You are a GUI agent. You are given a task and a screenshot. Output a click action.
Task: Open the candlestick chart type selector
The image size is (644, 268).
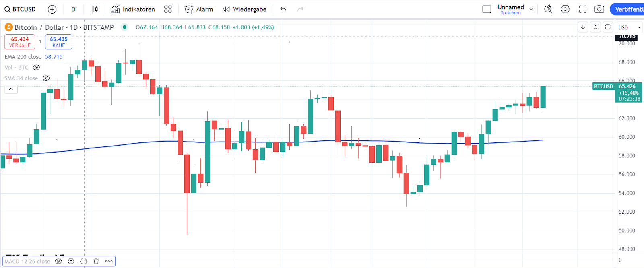click(95, 9)
